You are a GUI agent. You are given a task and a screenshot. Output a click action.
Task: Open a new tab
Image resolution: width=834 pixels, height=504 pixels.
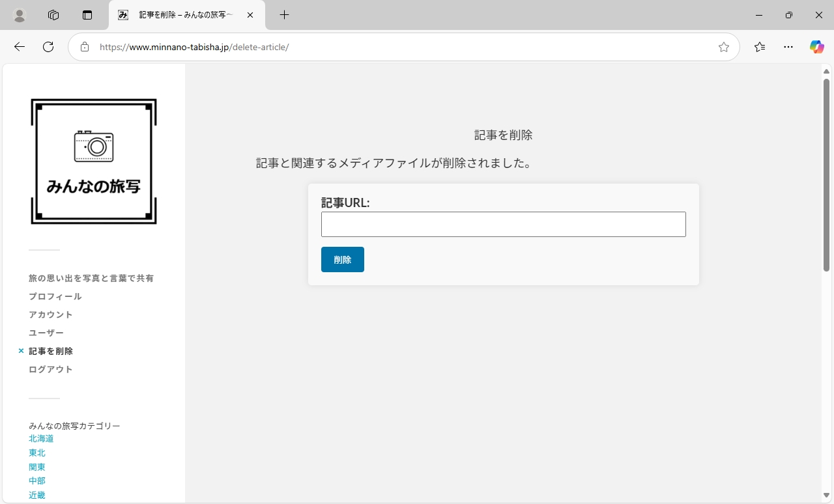(284, 15)
